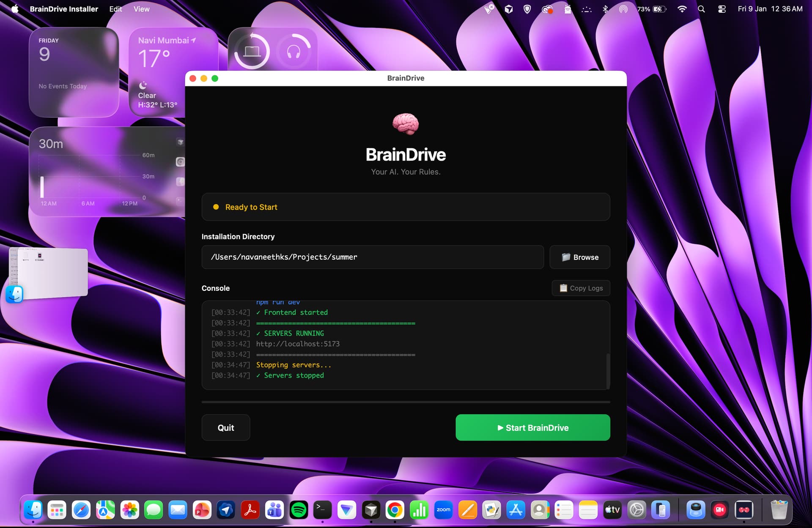The height and width of the screenshot is (528, 812).
Task: Click the installation progress bar
Action: point(405,402)
